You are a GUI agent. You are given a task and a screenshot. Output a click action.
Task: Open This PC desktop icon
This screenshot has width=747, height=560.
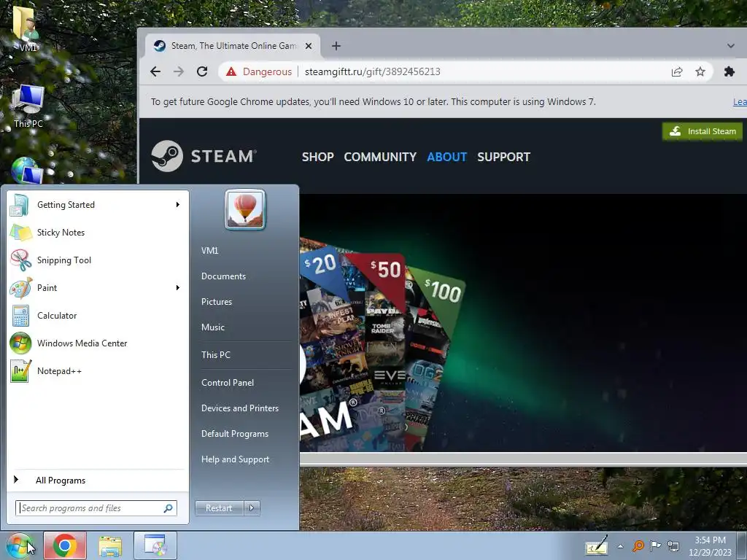28,106
